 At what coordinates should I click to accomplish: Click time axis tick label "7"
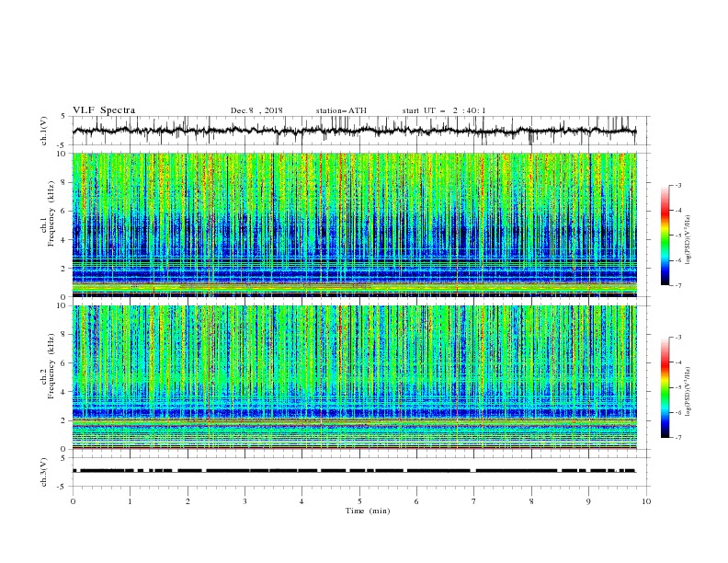point(474,501)
